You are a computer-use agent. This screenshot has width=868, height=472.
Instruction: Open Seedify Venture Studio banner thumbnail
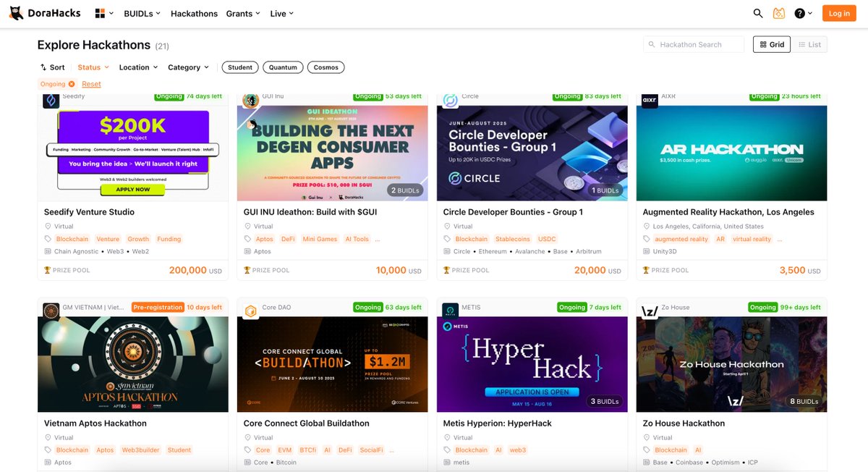pos(133,153)
